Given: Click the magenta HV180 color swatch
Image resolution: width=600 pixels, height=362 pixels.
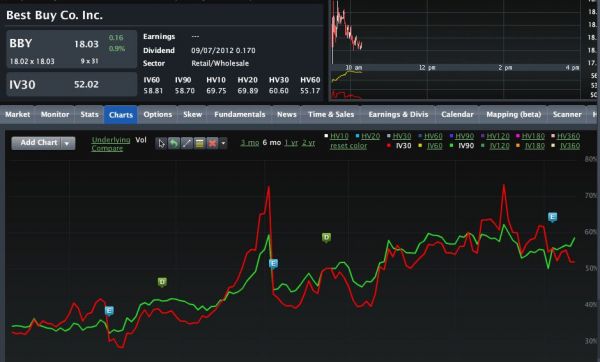Looking at the screenshot, I should click(517, 136).
